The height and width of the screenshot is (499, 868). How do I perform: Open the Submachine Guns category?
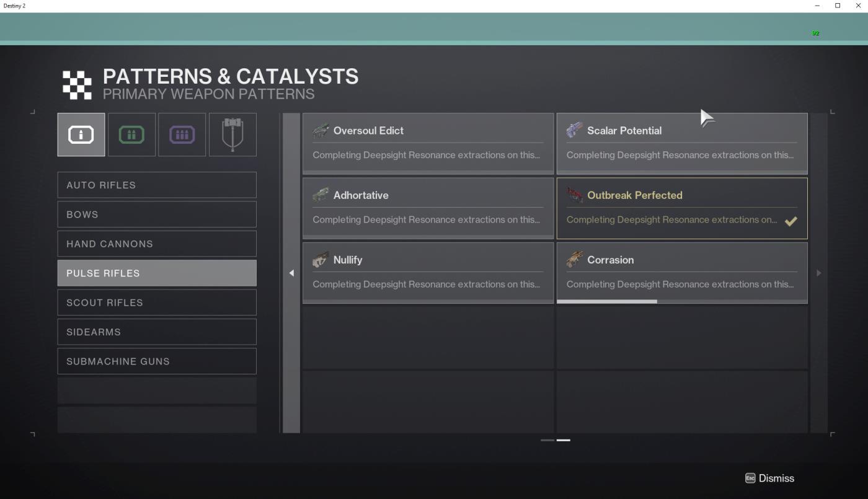coord(157,361)
